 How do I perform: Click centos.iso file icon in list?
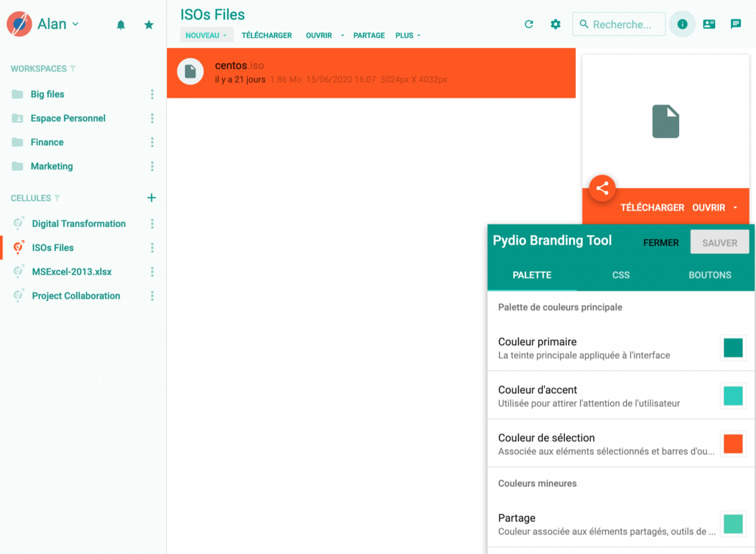(190, 71)
